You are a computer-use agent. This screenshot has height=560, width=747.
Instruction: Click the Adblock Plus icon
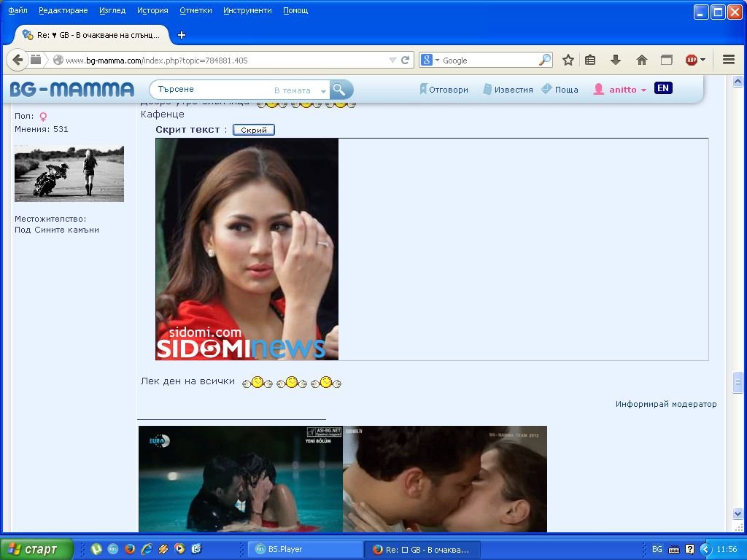[x=691, y=61]
